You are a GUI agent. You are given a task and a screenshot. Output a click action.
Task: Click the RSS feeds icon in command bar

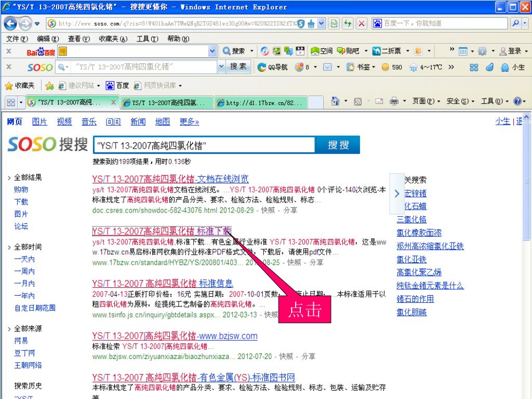click(x=357, y=101)
